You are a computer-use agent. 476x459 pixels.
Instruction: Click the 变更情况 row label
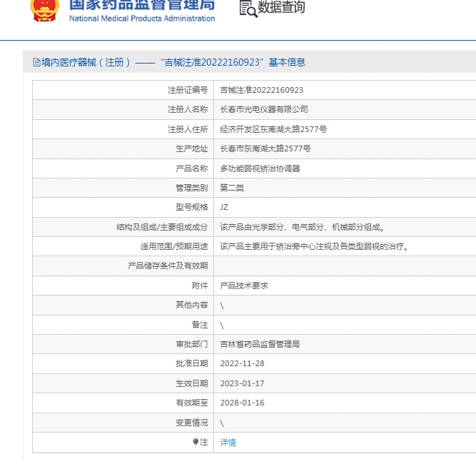click(192, 423)
